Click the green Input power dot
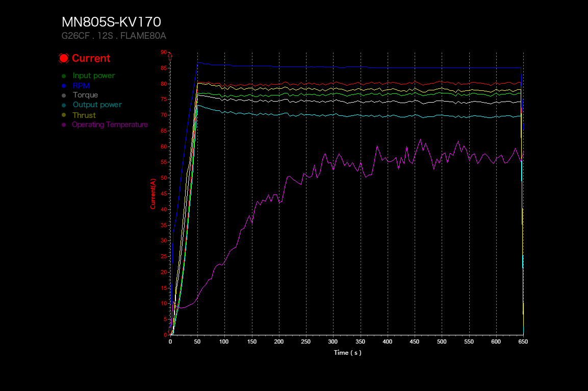 tap(64, 76)
